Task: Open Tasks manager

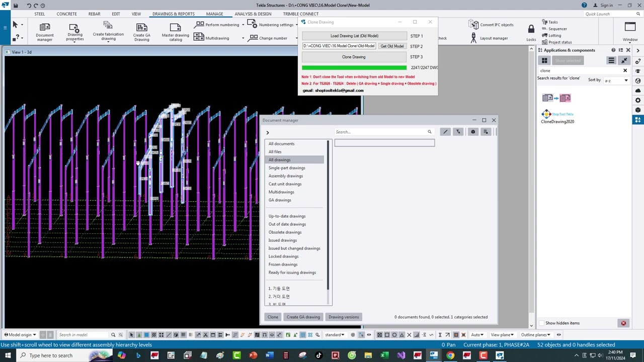Action: (x=550, y=22)
